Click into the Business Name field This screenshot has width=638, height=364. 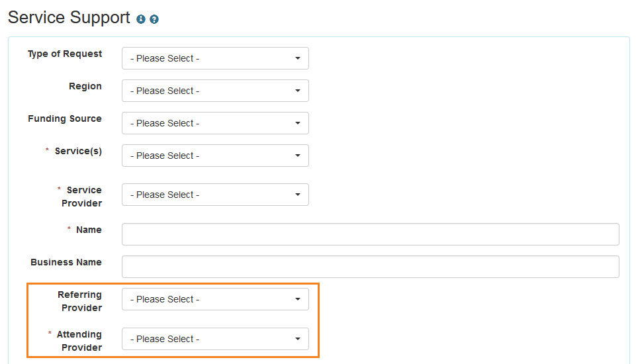tap(370, 267)
